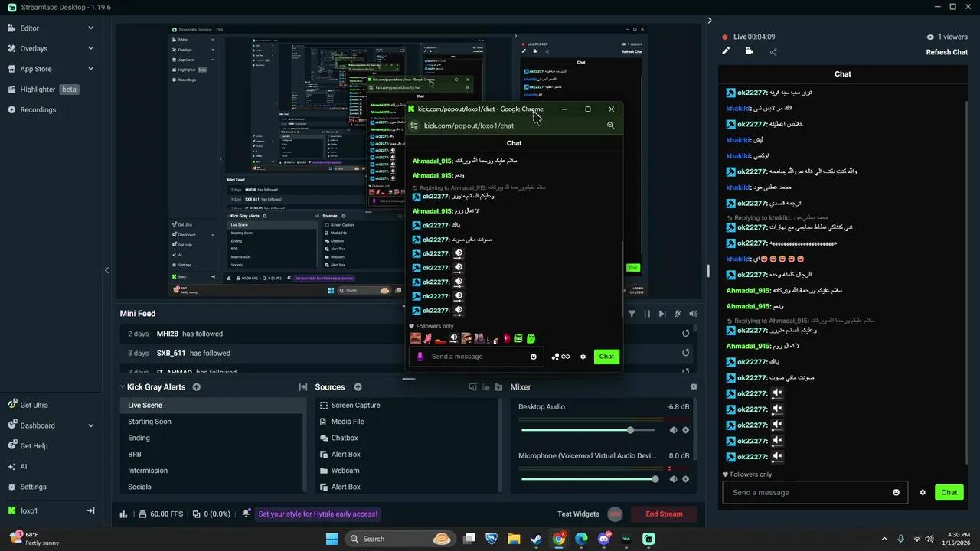Image resolution: width=980 pixels, height=551 pixels.
Task: Toggle the Mini Feed alert volume speaker icon
Action: coord(693,314)
